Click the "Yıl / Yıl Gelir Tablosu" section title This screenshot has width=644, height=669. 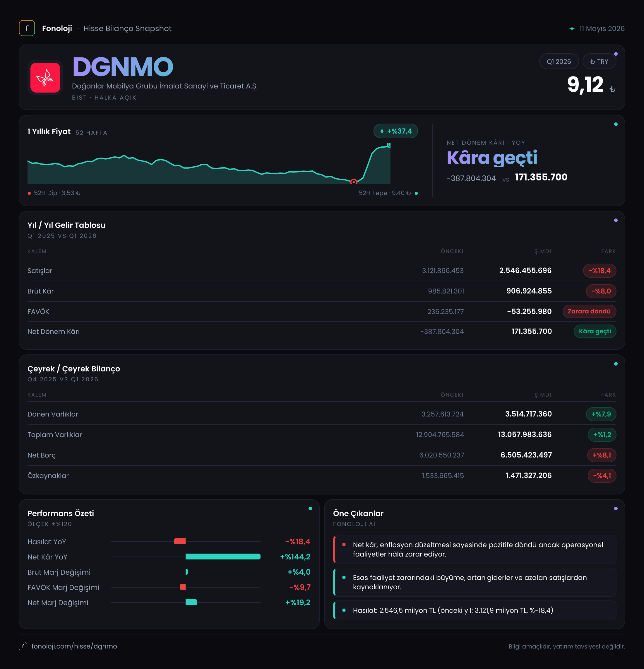pos(66,225)
